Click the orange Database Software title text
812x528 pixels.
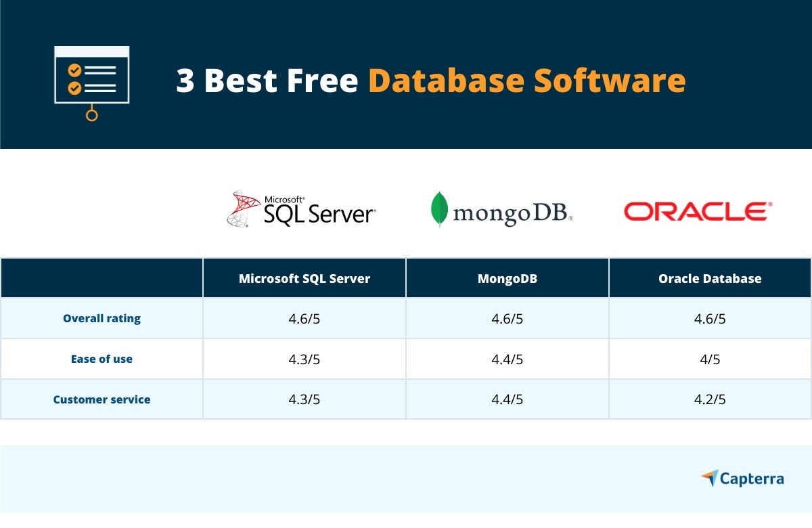point(526,81)
